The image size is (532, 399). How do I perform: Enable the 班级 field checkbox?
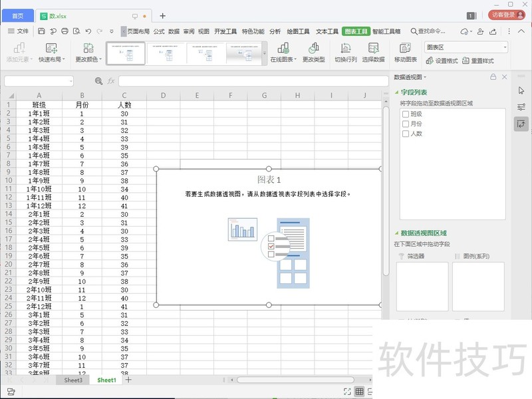click(x=405, y=114)
